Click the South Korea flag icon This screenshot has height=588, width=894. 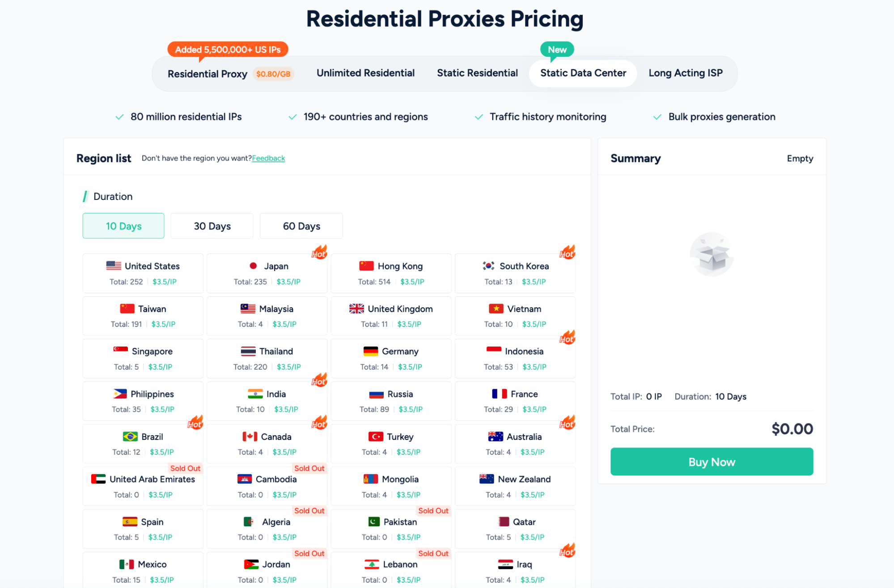point(488,266)
